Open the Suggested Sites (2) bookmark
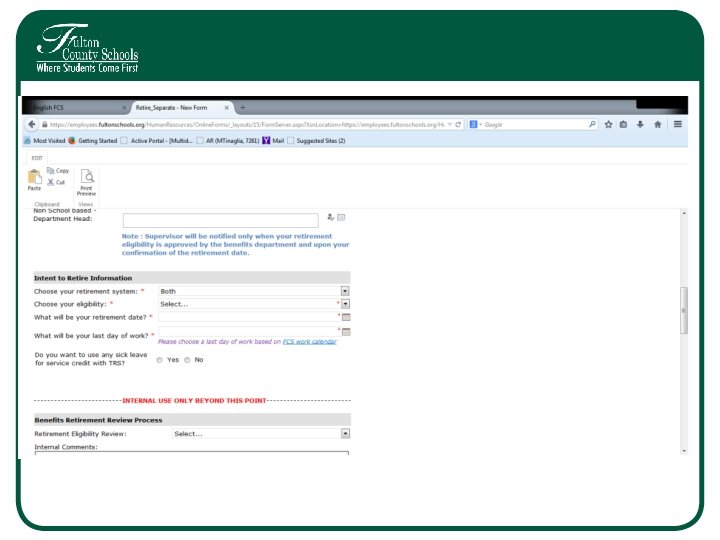This screenshot has width=720, height=540. [x=316, y=141]
